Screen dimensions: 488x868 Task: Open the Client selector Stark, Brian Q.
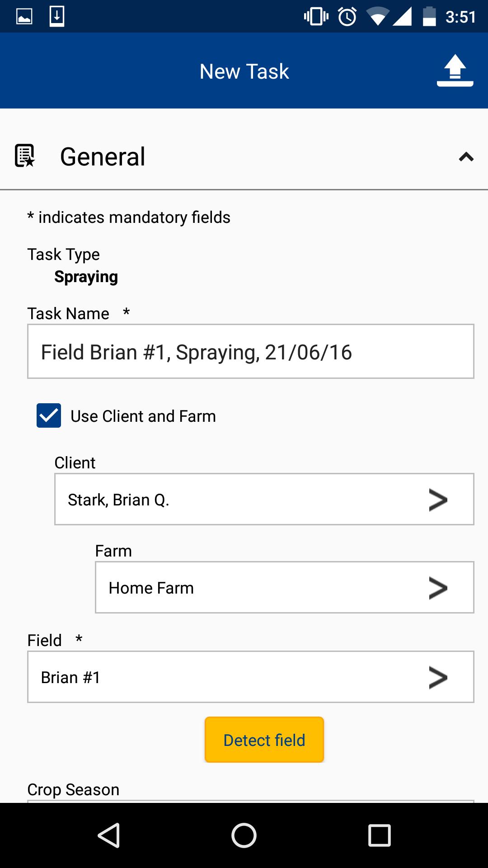coord(264,499)
